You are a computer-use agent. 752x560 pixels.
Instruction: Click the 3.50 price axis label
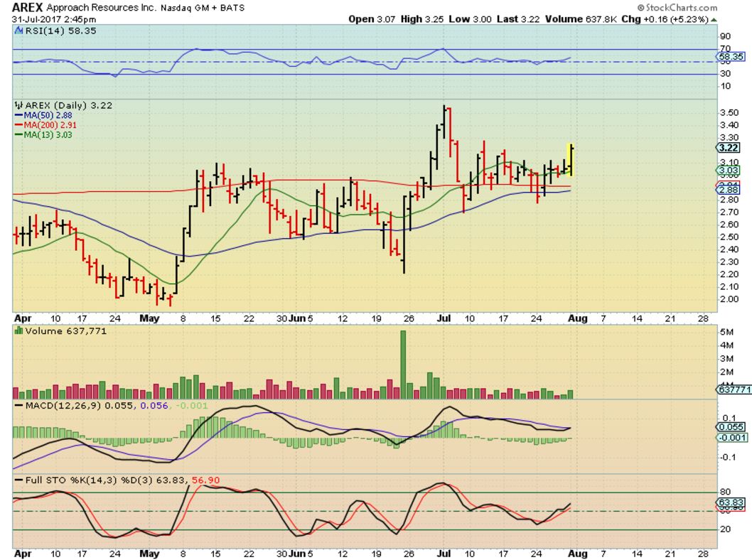(729, 113)
